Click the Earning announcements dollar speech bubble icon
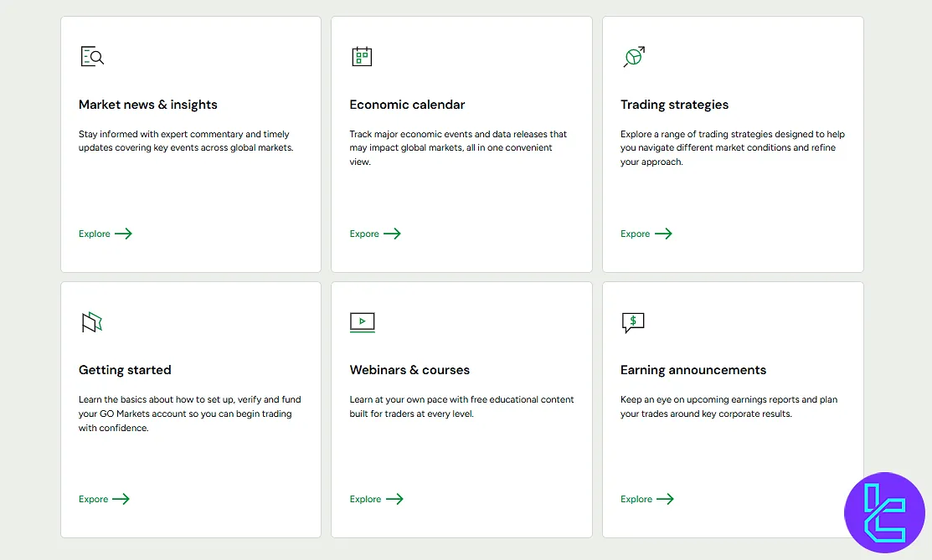The height and width of the screenshot is (560, 932). 633,321
